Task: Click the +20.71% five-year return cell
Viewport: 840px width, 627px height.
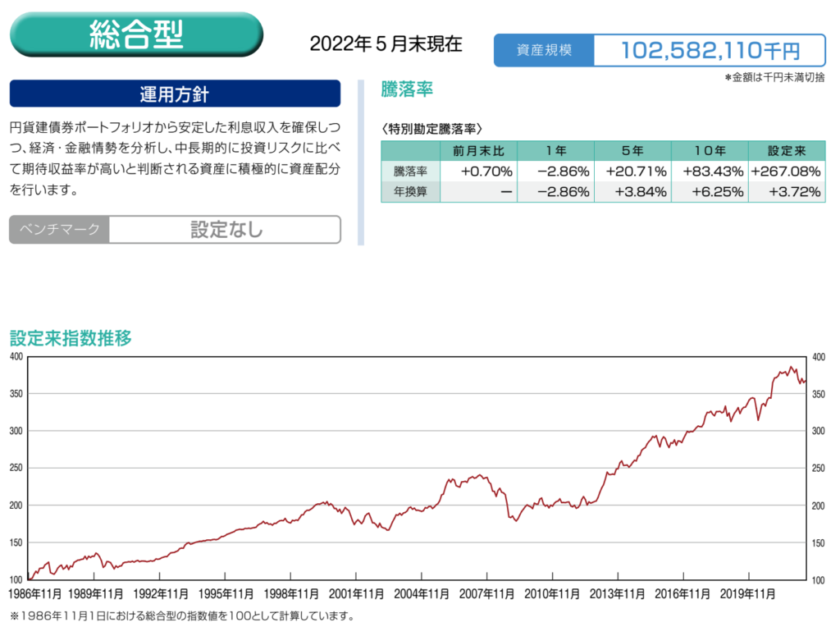Action: [x=632, y=172]
